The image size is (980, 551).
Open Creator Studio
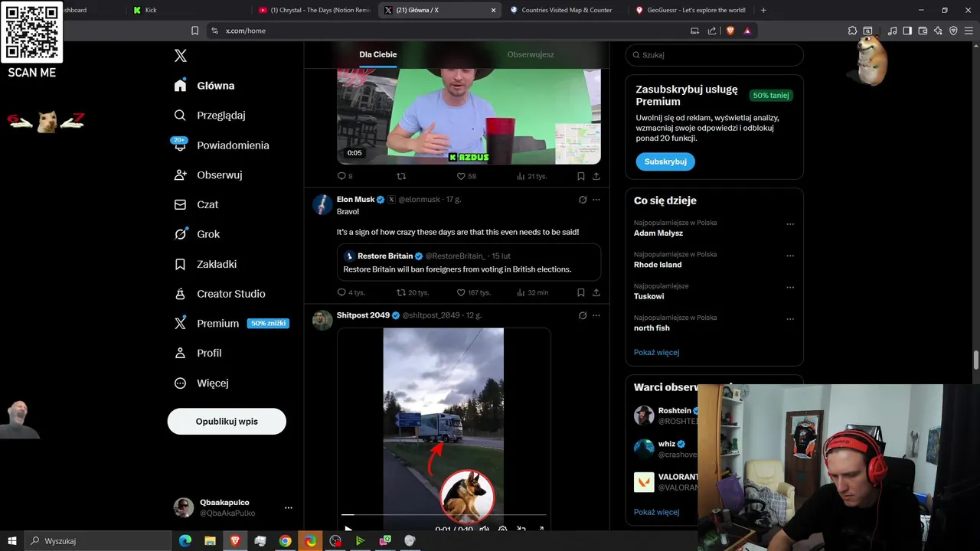pyautogui.click(x=220, y=294)
